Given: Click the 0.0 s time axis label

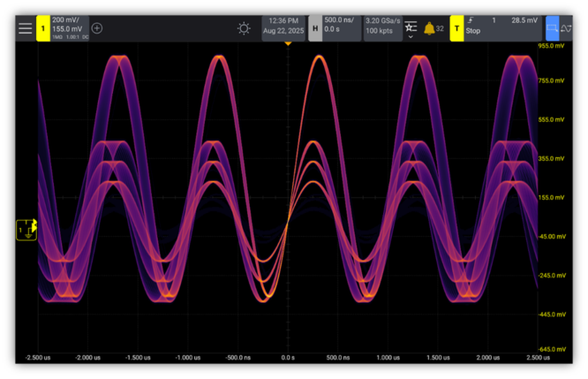Looking at the screenshot, I should (288, 359).
